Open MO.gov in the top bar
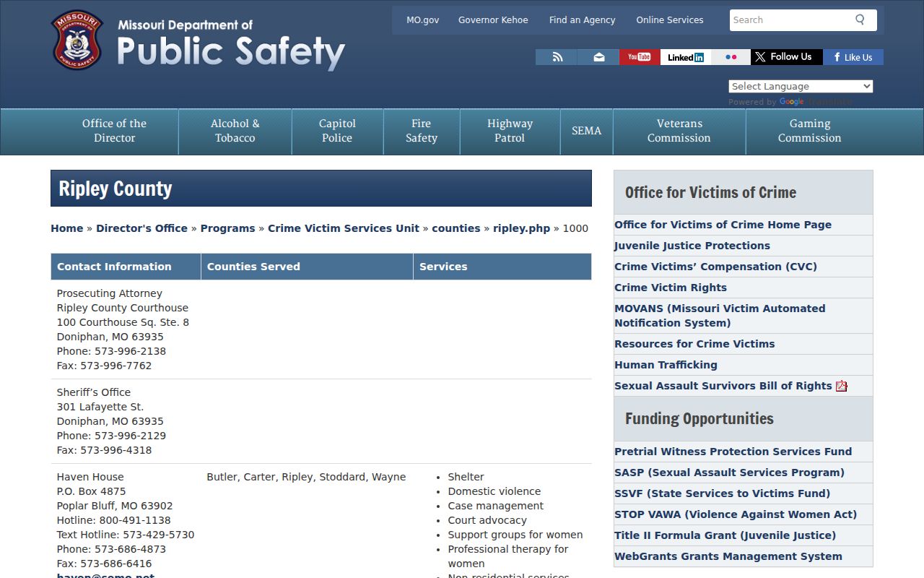Image resolution: width=924 pixels, height=578 pixels. point(422,20)
